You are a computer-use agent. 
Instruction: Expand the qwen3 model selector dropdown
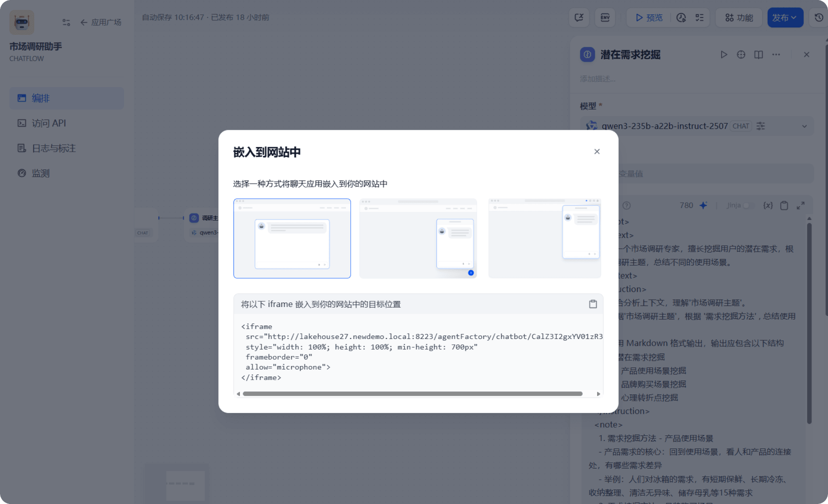coord(804,126)
